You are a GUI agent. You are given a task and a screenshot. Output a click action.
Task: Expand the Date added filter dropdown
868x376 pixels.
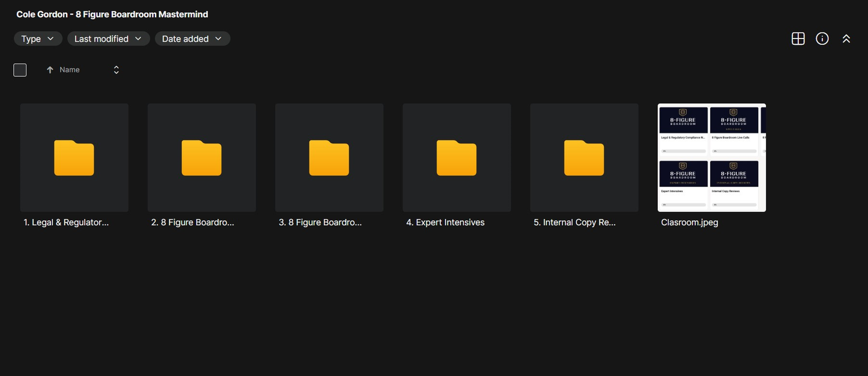point(192,38)
